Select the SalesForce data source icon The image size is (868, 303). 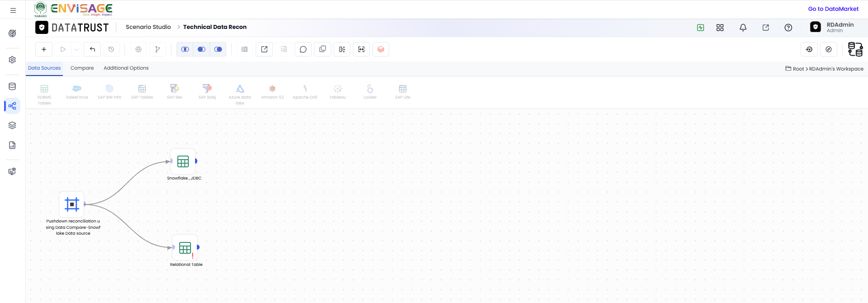77,92
